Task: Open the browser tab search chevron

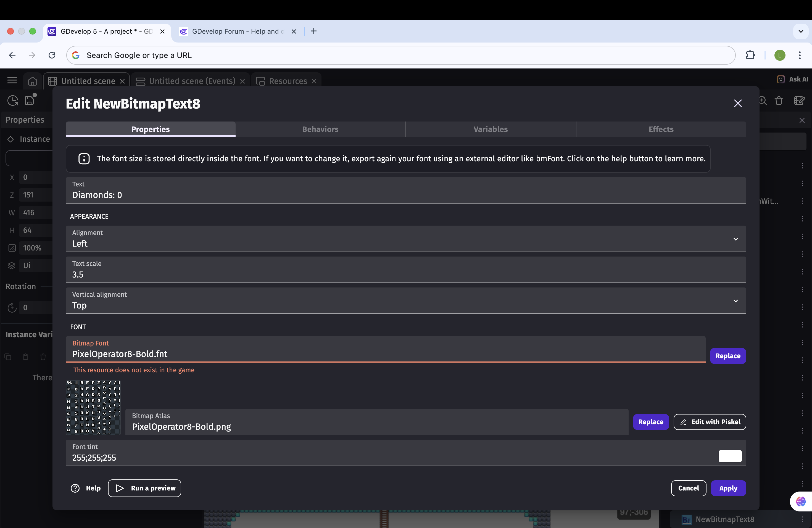Action: [800, 31]
